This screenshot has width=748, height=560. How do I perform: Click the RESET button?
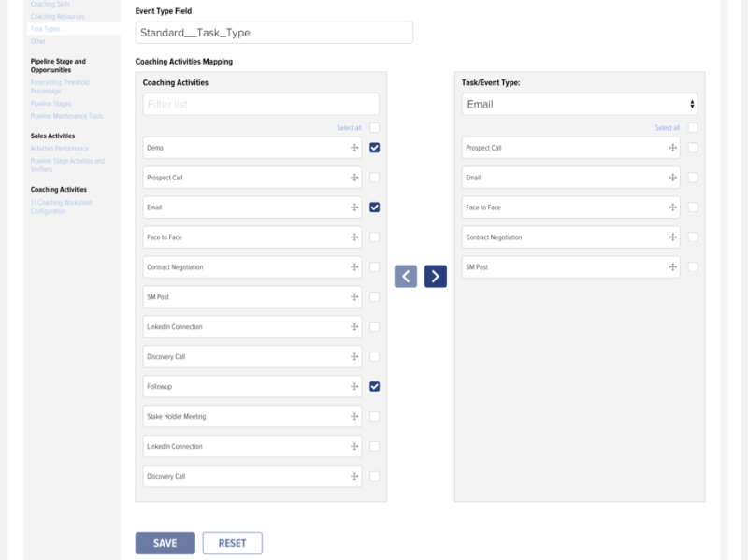(x=234, y=542)
